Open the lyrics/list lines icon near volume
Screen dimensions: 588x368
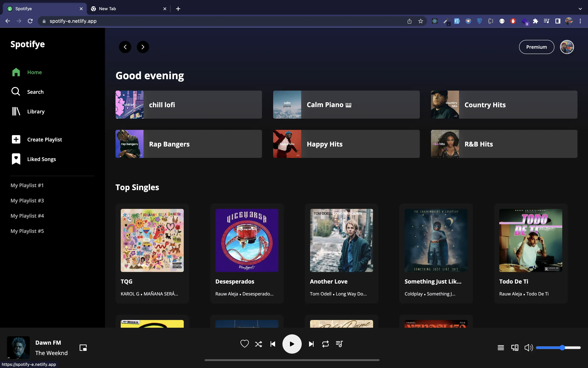pos(501,348)
